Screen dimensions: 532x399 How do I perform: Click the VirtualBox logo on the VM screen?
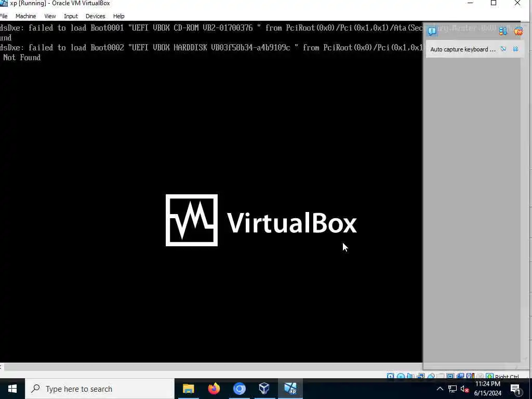[261, 220]
